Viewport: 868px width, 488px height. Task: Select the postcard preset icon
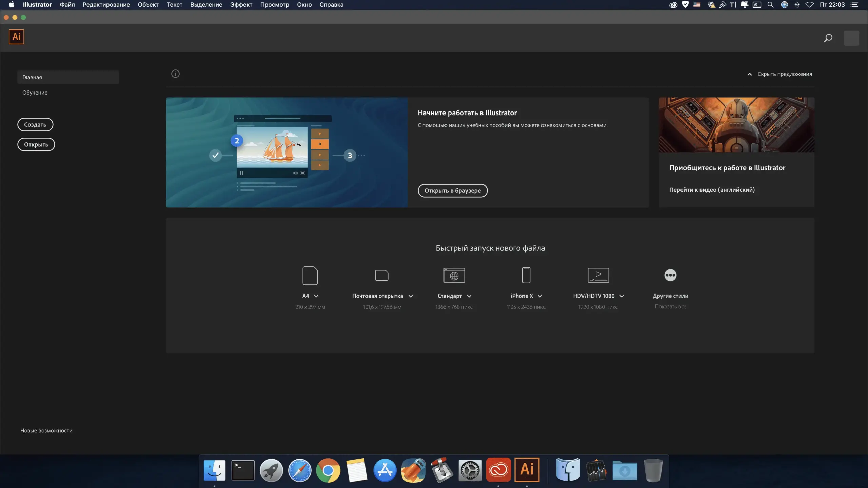pos(382,275)
